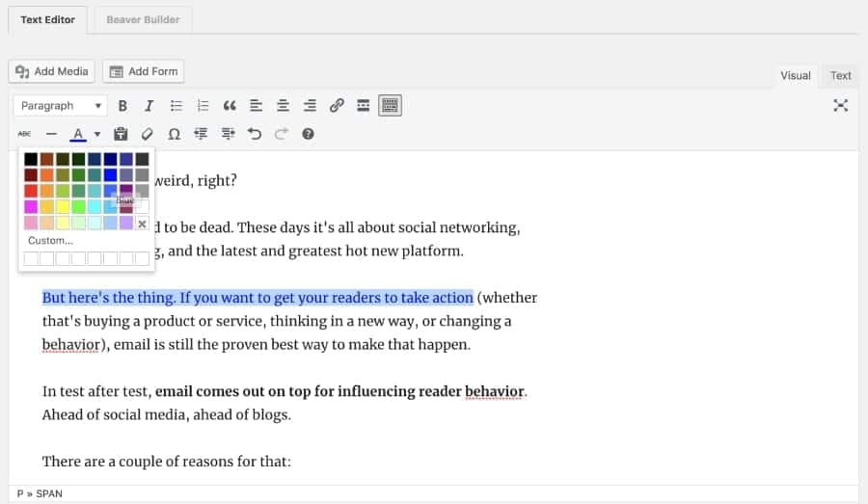Toggle strikethrough formatting
The image size is (868, 504).
24,134
